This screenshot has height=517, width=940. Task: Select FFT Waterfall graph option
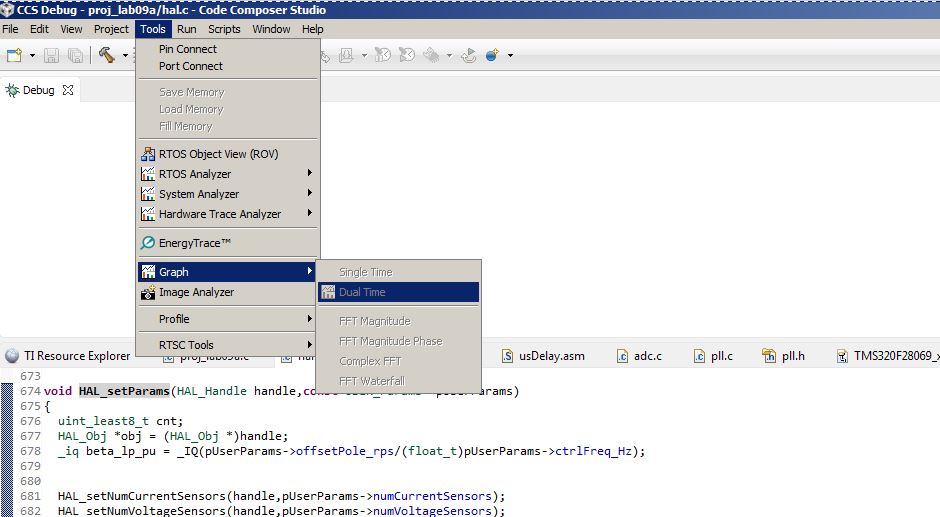[398, 381]
